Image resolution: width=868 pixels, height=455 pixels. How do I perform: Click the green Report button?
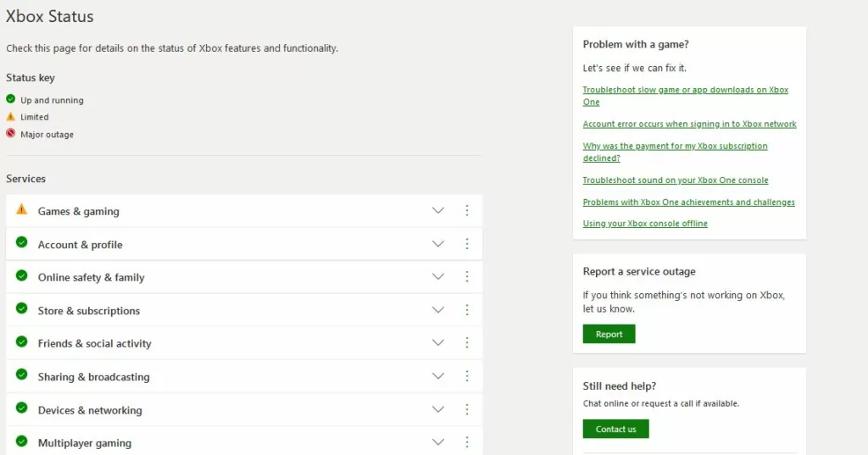[609, 334]
